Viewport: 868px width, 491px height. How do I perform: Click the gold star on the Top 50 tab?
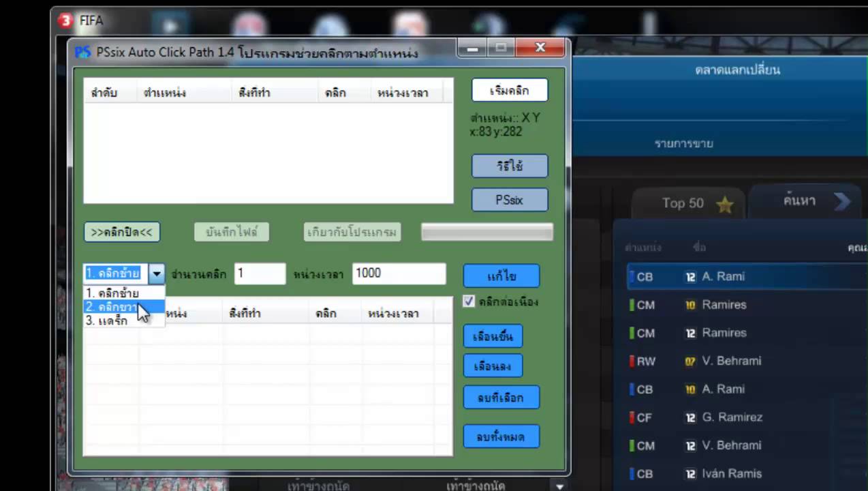725,204
